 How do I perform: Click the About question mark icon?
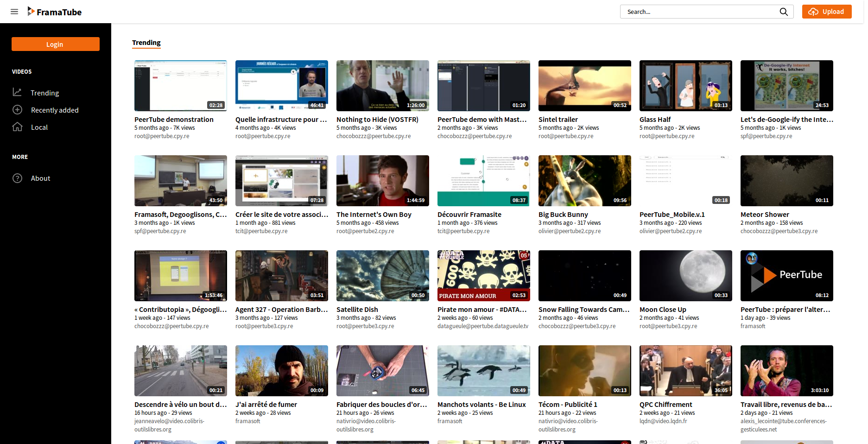coord(17,178)
